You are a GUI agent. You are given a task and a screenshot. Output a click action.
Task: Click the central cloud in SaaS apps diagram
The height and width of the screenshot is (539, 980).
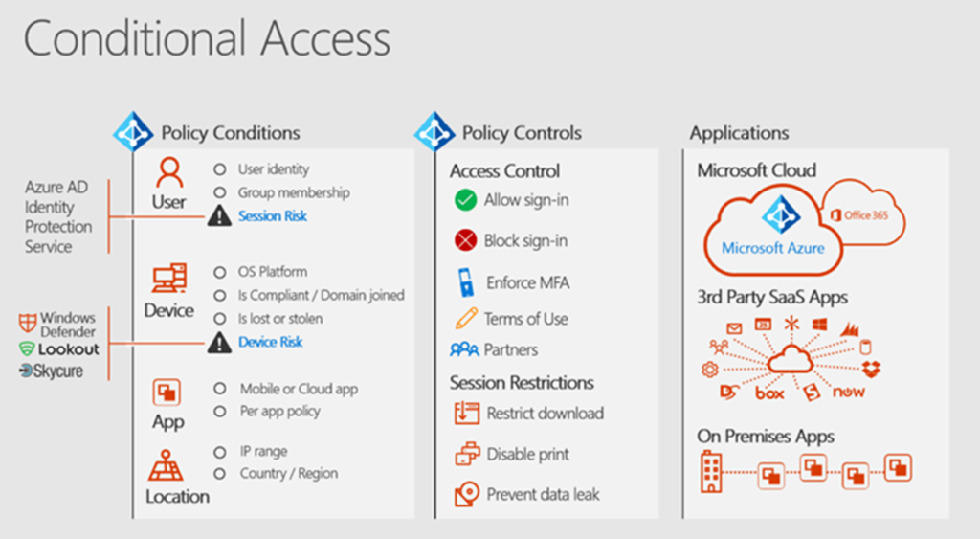791,359
